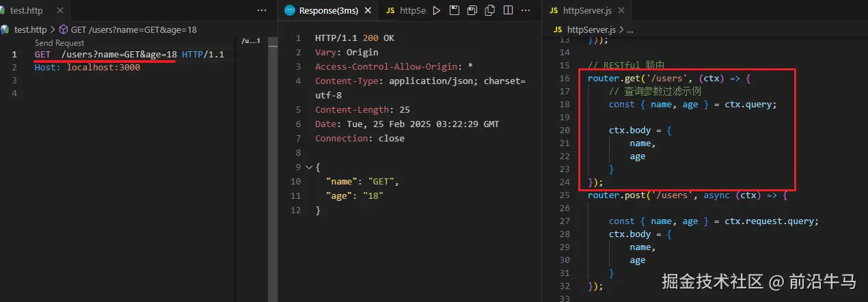Open the httpServer.js tab in right editor

point(586,10)
